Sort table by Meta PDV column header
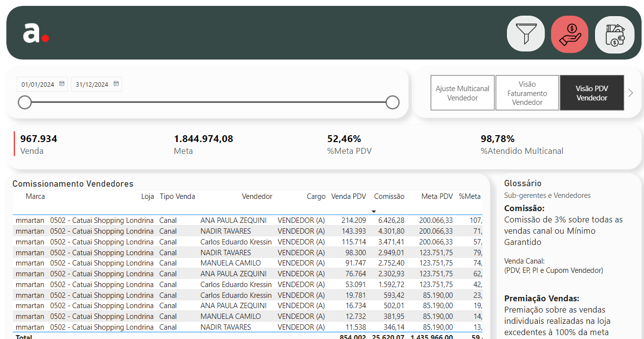Screen dimensions: 644x339 point(437,196)
